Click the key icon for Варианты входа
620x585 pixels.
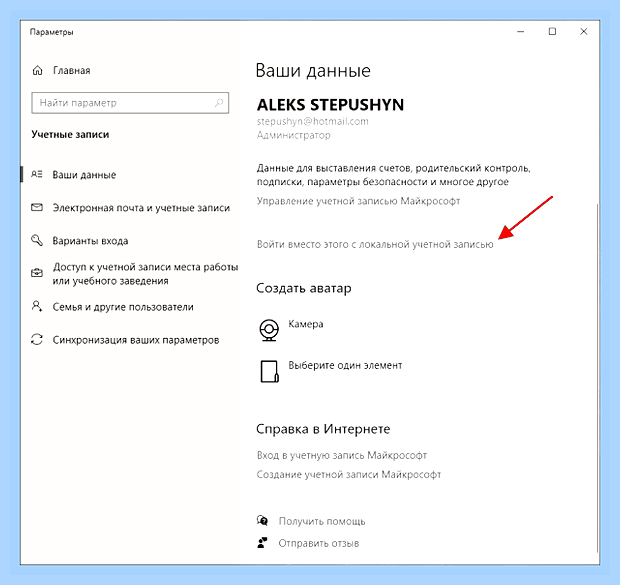click(37, 240)
